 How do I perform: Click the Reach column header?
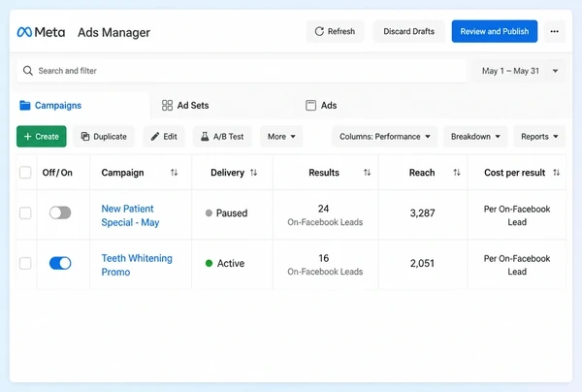pos(422,173)
